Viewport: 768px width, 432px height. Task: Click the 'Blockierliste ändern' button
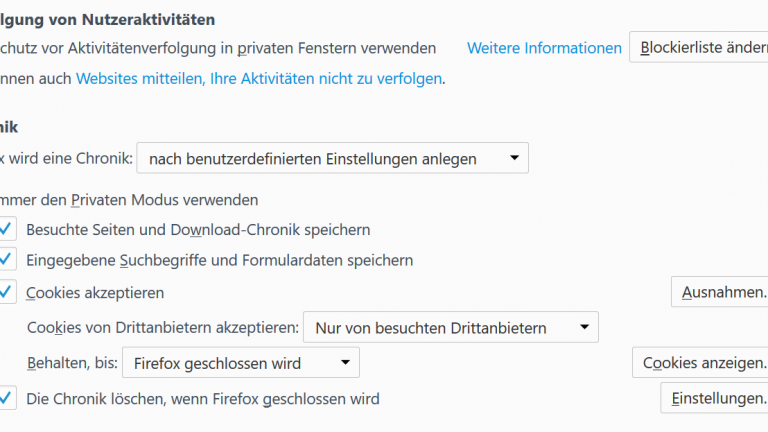[700, 48]
